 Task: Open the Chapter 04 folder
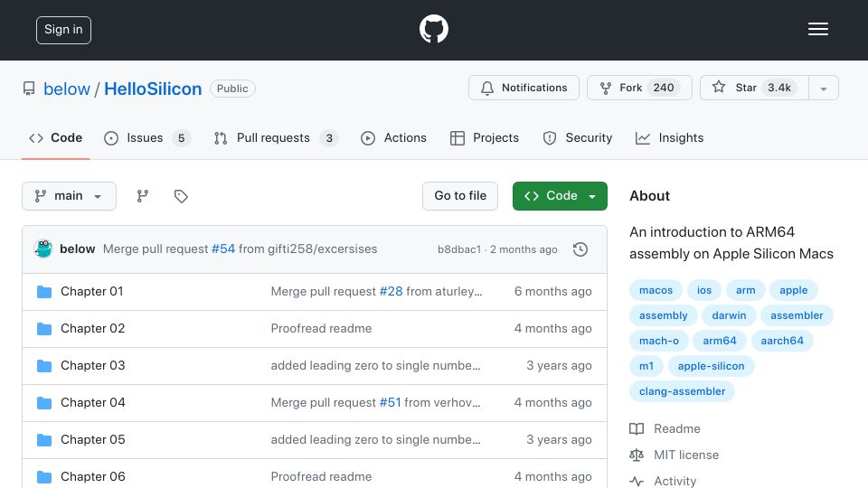tap(92, 403)
